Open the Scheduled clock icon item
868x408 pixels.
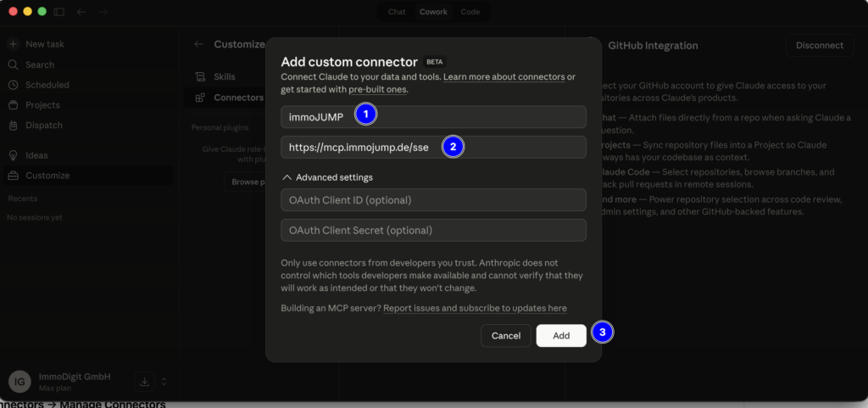tap(14, 85)
